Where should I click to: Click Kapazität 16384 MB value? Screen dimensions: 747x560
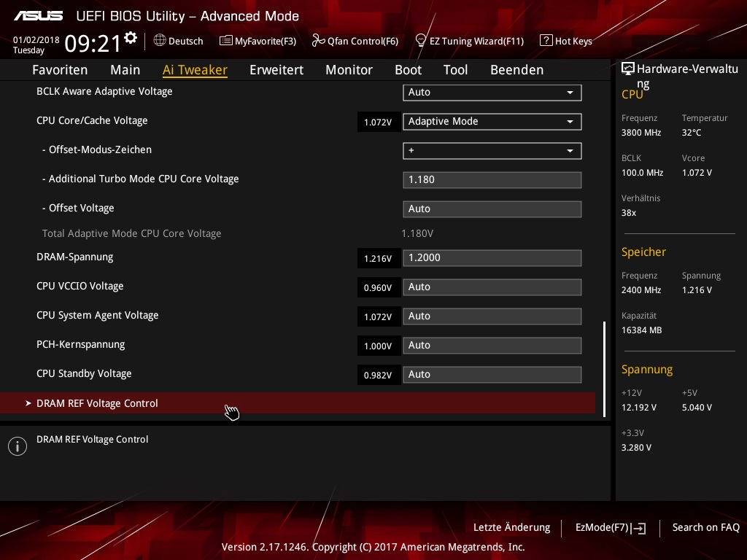point(642,330)
